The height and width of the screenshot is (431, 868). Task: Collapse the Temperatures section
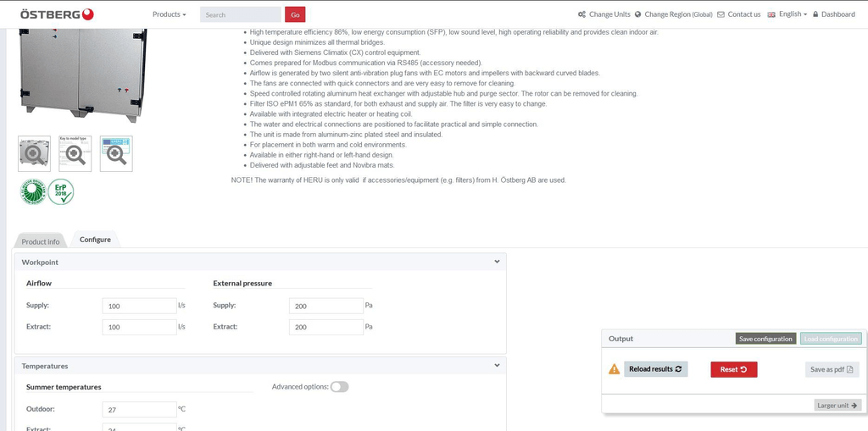tap(497, 366)
